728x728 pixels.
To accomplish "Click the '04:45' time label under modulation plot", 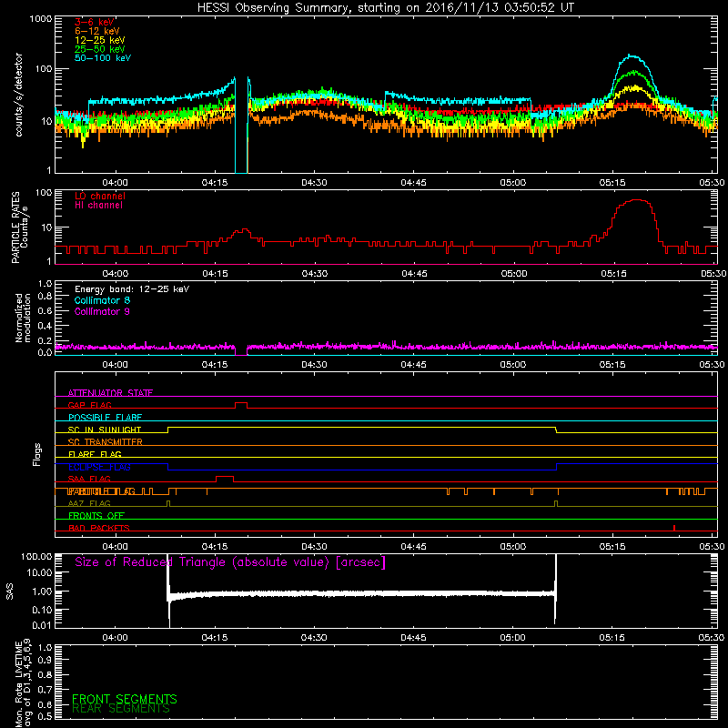I will point(414,365).
